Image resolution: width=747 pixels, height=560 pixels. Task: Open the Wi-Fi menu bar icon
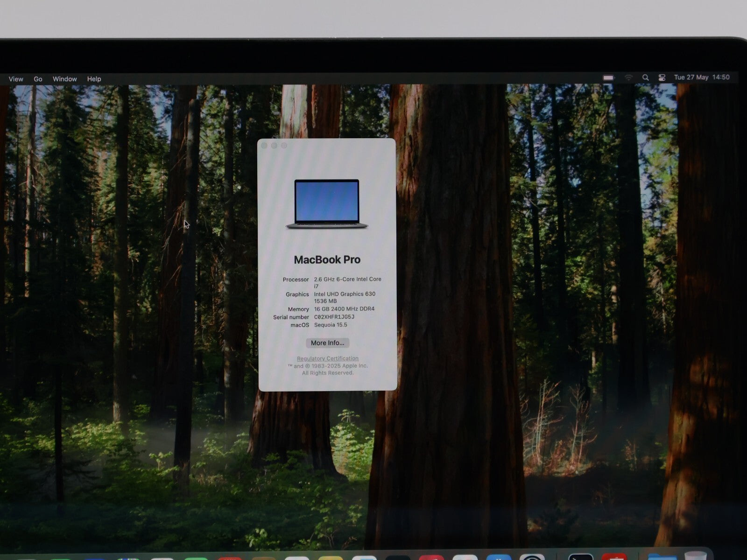click(629, 78)
